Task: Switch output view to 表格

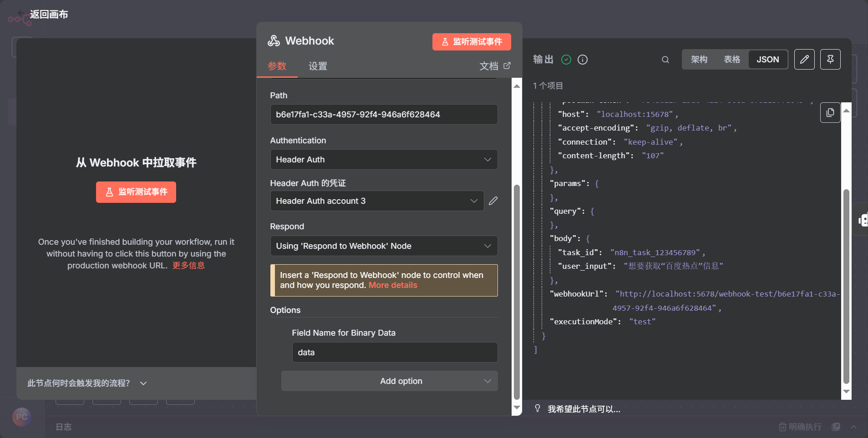Action: click(x=732, y=60)
